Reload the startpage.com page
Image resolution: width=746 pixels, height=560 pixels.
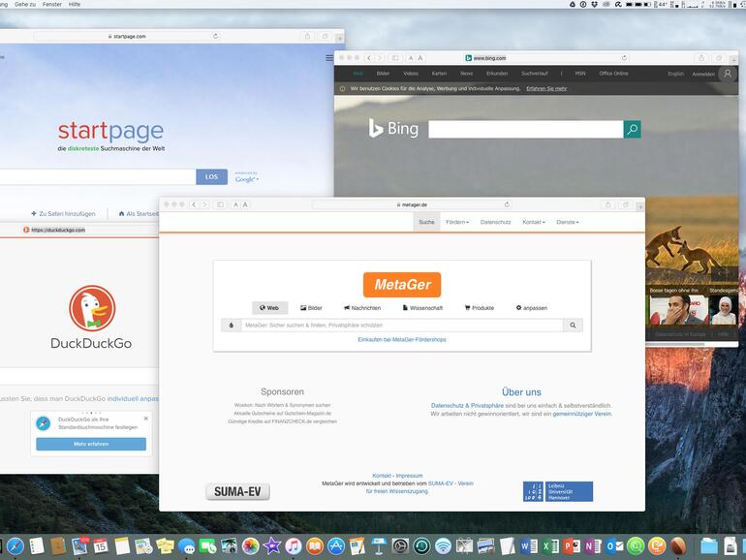click(x=215, y=36)
